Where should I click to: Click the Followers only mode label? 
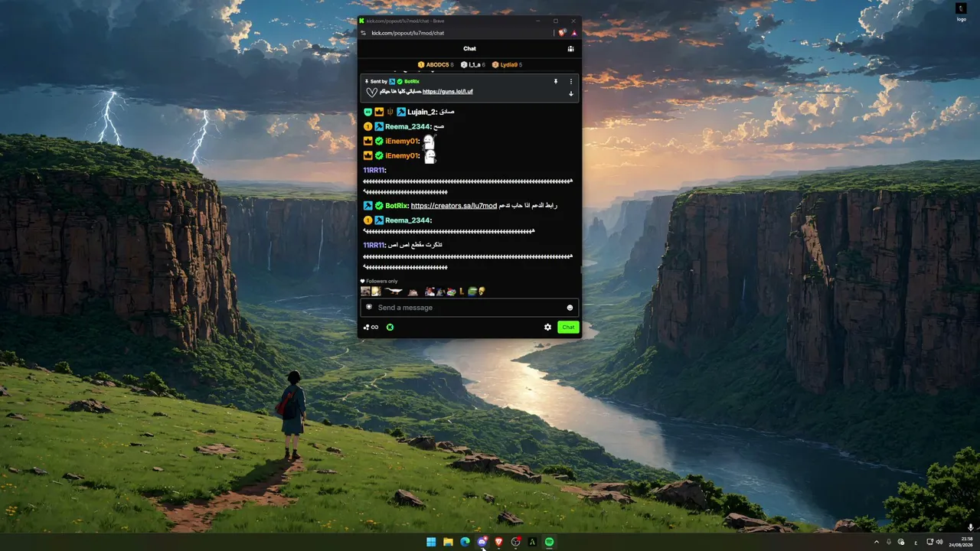379,281
